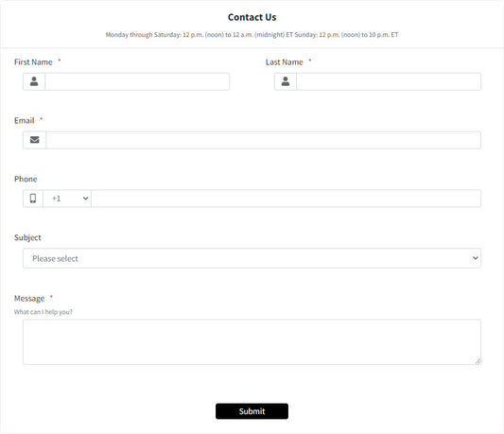Focus the Email input field
Image resolution: width=504 pixels, height=434 pixels.
click(x=264, y=140)
